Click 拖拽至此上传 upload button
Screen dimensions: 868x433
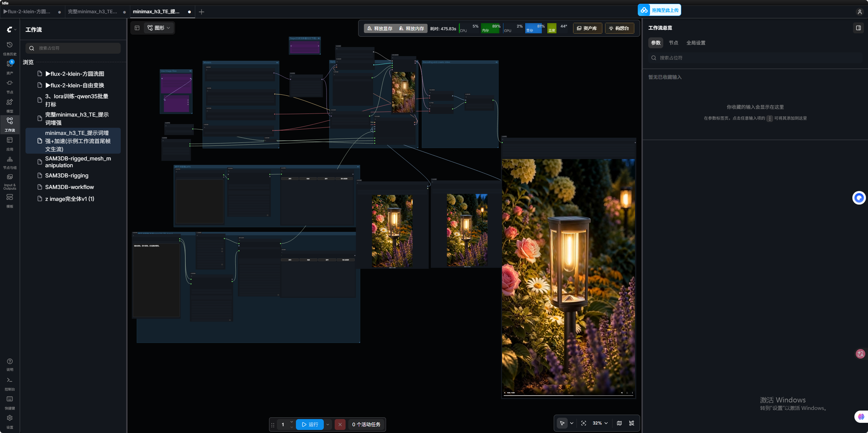[660, 10]
